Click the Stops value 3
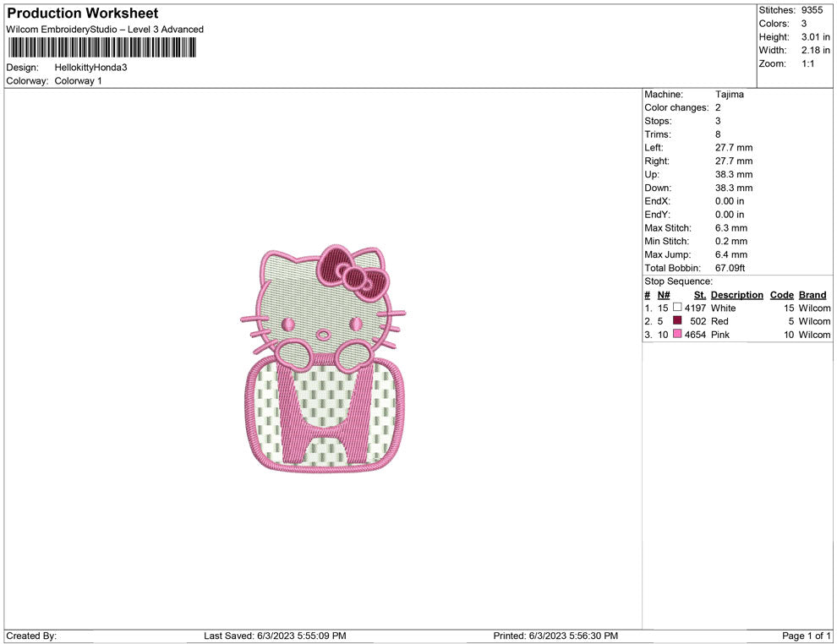837x644 pixels. (x=718, y=121)
